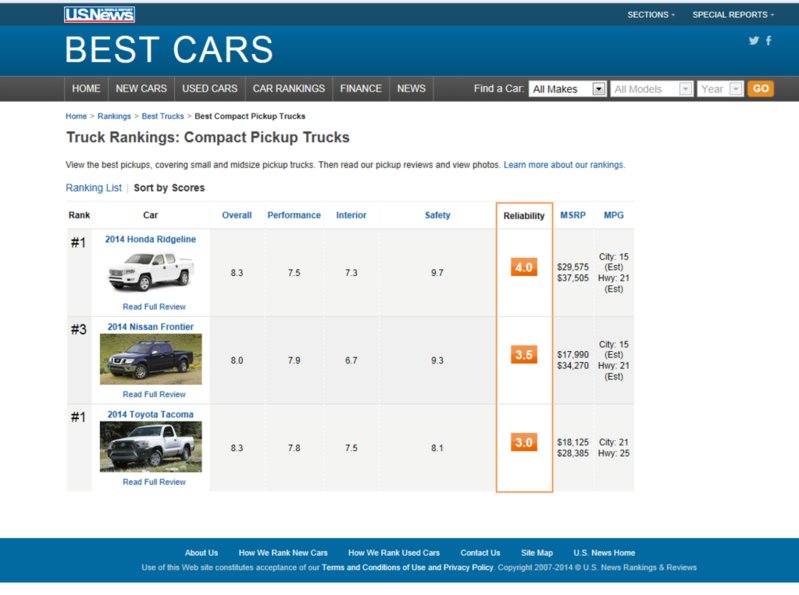Read Full Review of Toyota Tacoma

pos(154,482)
